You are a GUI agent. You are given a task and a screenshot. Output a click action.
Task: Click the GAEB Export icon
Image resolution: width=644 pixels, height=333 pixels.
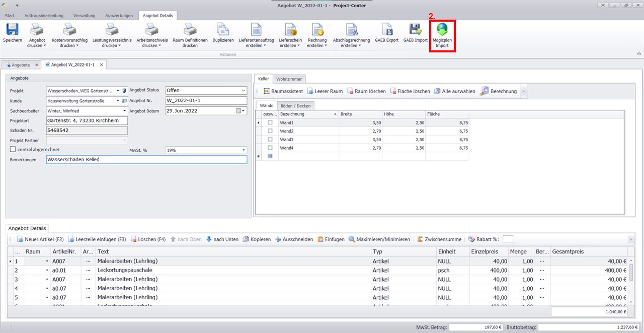386,29
